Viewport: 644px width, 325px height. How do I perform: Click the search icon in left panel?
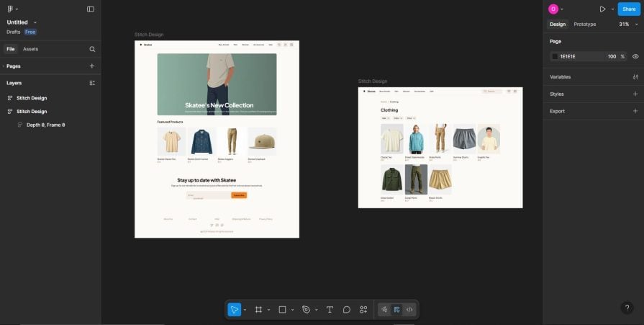92,49
